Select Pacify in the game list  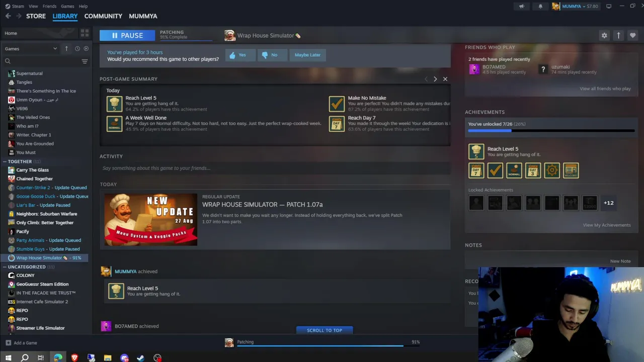coord(22,231)
